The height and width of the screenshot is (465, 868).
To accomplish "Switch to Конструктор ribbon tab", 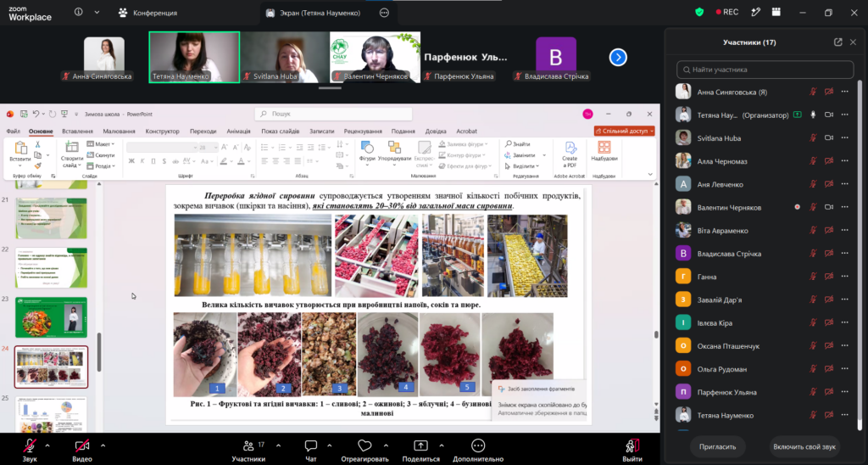I will pyautogui.click(x=162, y=132).
